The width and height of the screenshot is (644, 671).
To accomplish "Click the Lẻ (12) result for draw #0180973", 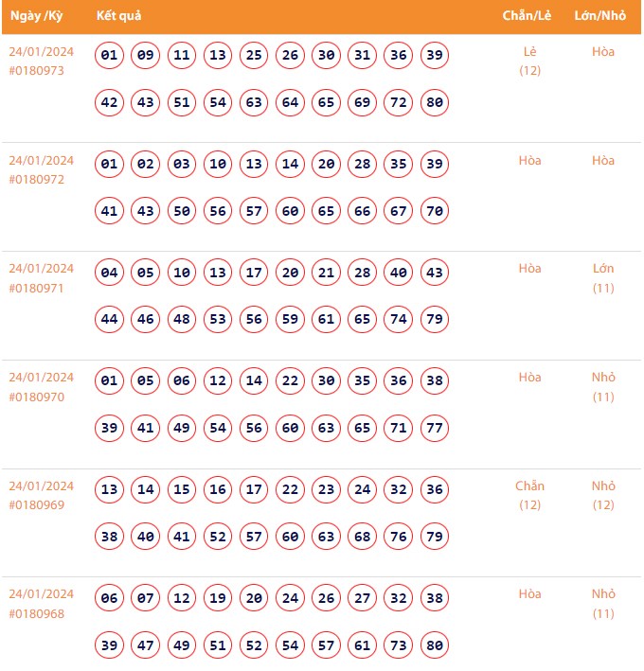I will 529,61.
